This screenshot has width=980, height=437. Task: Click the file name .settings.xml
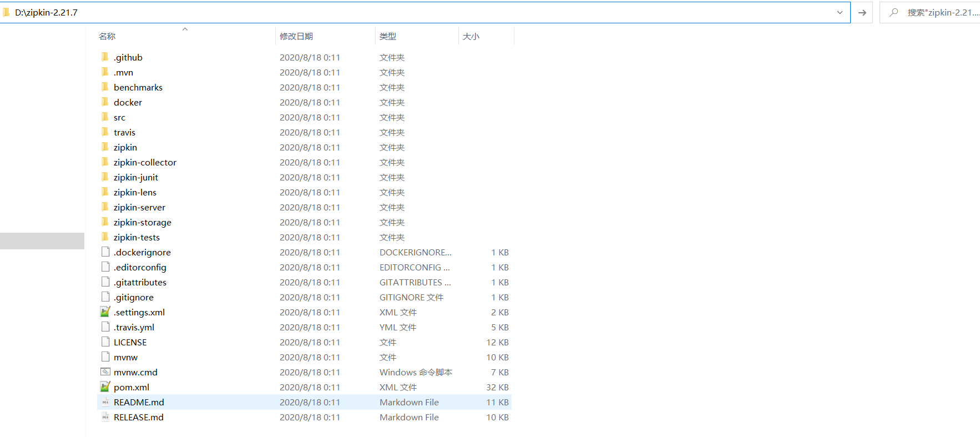(139, 312)
